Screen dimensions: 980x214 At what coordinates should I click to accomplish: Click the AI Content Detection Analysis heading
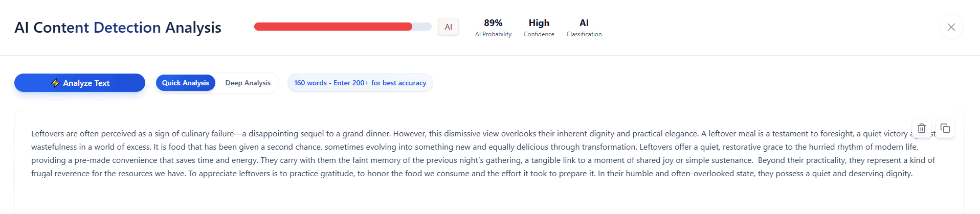(118, 28)
